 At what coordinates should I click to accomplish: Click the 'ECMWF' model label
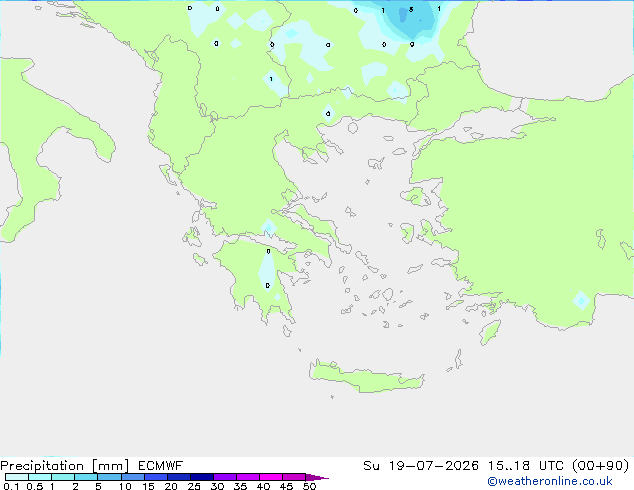click(x=160, y=466)
